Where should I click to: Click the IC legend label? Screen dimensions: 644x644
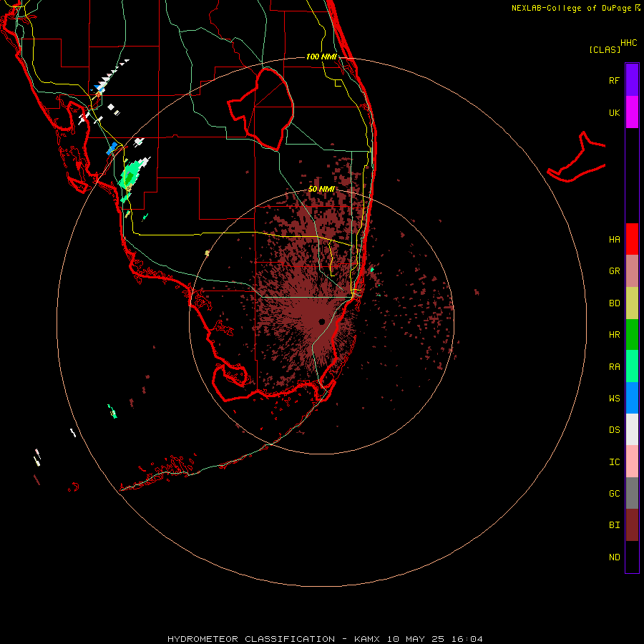pos(614,462)
